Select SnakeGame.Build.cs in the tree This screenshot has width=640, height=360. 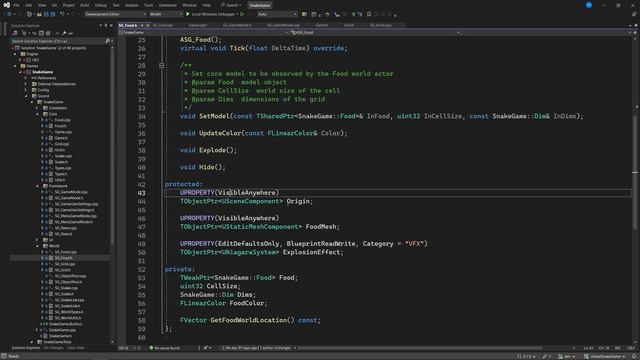tap(65, 324)
